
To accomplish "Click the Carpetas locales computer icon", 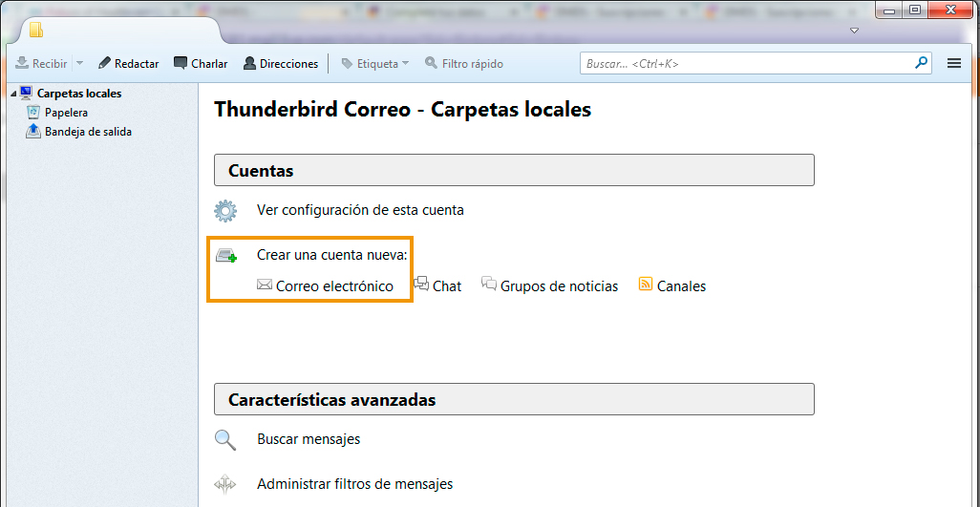I will [26, 93].
